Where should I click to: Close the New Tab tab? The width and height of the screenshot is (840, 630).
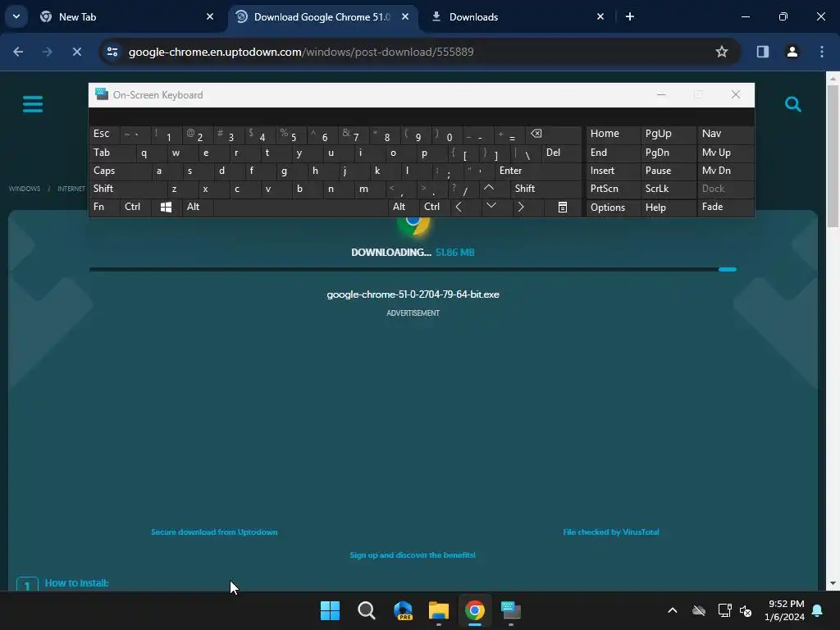click(209, 16)
